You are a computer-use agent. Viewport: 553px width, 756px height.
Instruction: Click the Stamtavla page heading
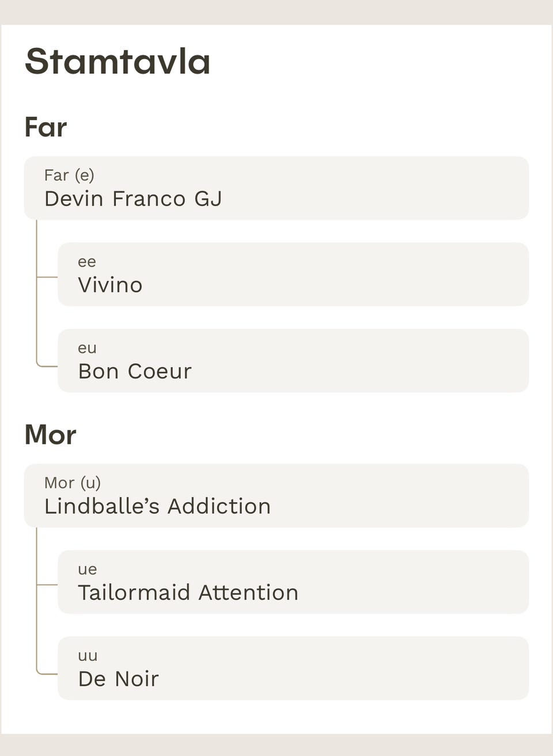(x=118, y=62)
